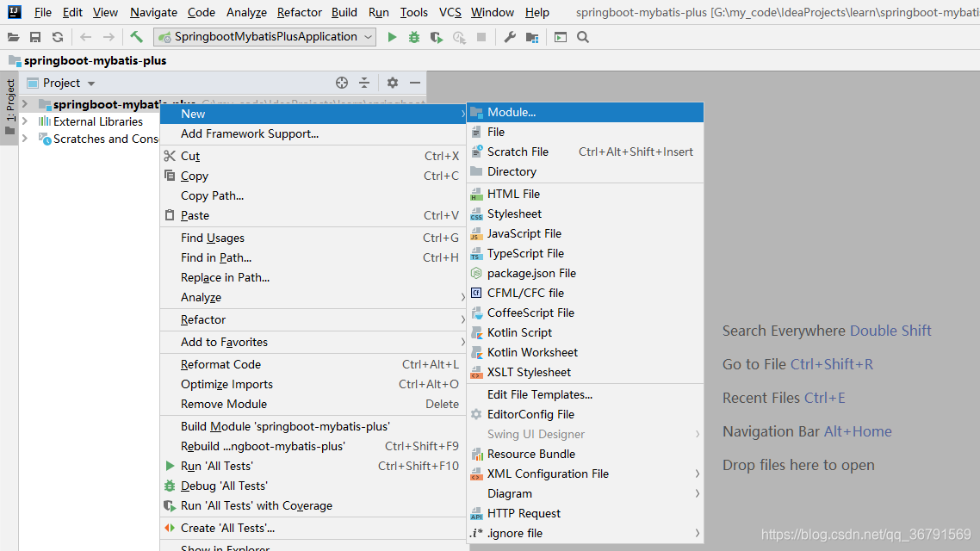Click the Search Everywhere magnifier icon
Image resolution: width=980 pixels, height=551 pixels.
pyautogui.click(x=583, y=38)
